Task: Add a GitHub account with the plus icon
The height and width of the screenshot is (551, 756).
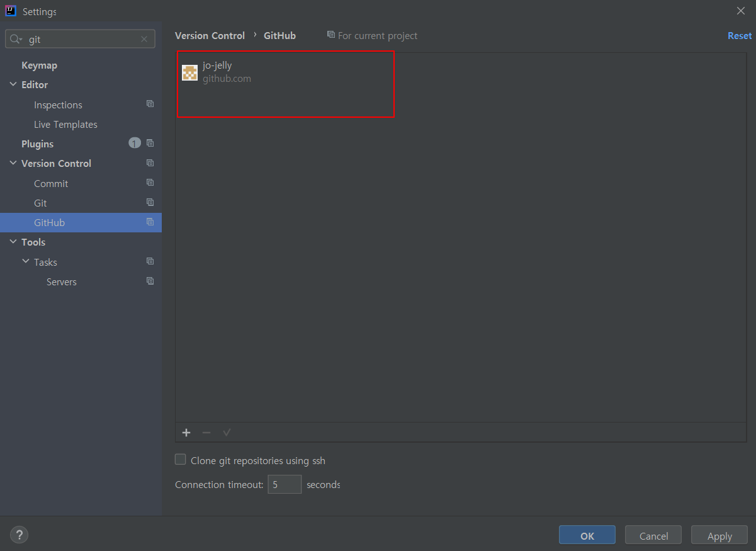Action: coord(186,433)
